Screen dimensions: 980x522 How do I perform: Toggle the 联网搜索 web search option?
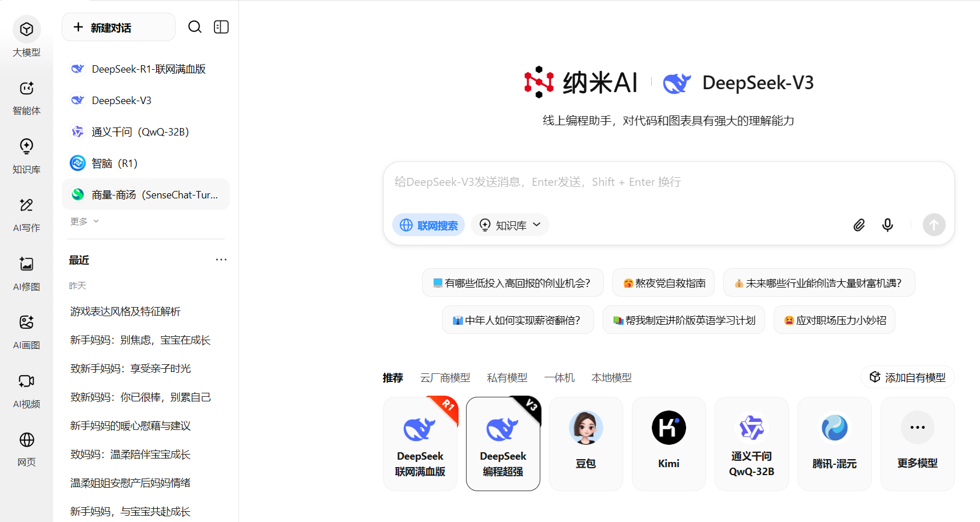tap(429, 225)
